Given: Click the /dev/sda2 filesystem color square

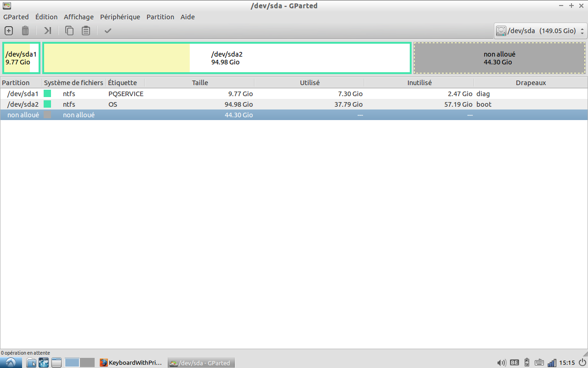Looking at the screenshot, I should tap(47, 104).
